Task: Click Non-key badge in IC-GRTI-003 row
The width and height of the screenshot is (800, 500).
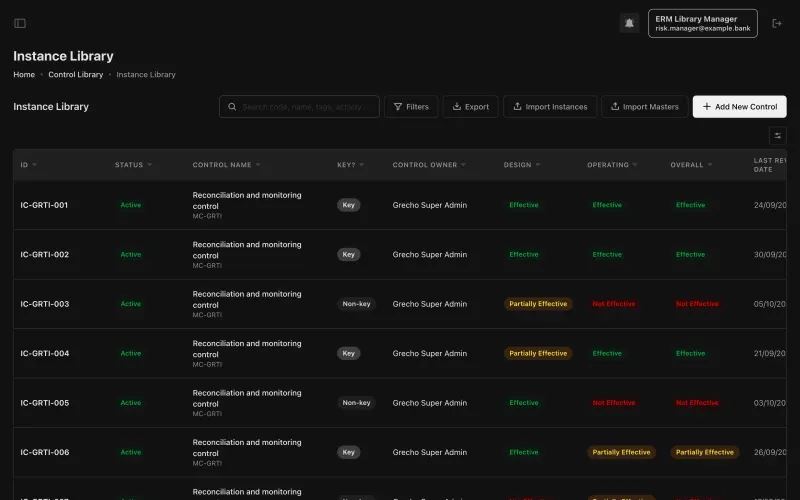Action: click(x=356, y=304)
